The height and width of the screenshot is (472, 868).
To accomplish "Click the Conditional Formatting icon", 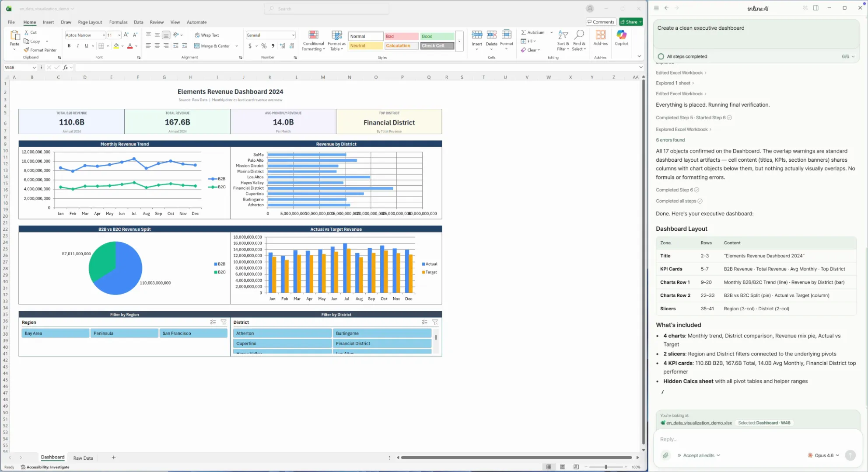I will click(313, 35).
